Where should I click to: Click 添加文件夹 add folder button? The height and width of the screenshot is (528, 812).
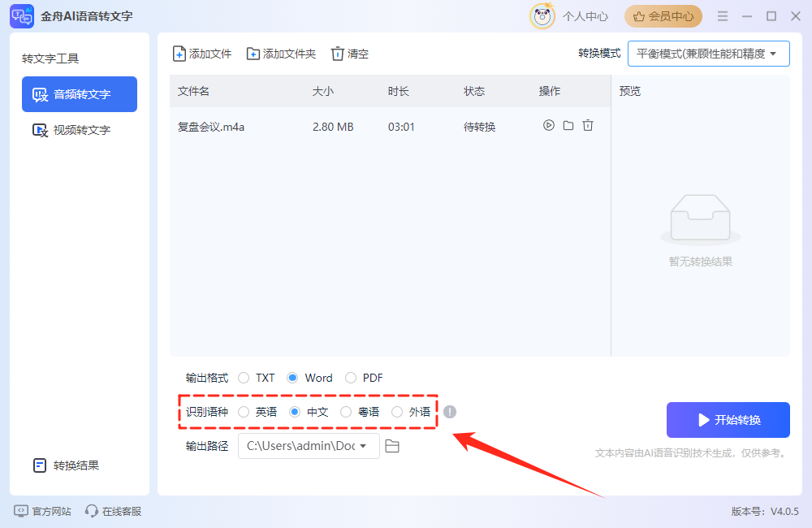281,54
